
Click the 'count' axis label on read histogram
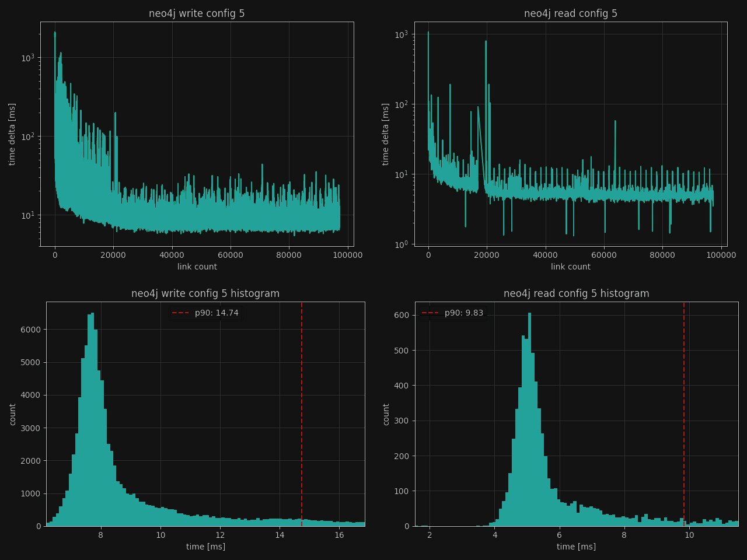coord(386,414)
